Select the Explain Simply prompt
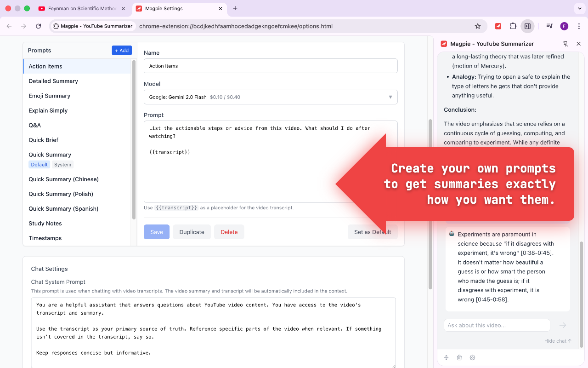The width and height of the screenshot is (588, 368). tap(77, 110)
